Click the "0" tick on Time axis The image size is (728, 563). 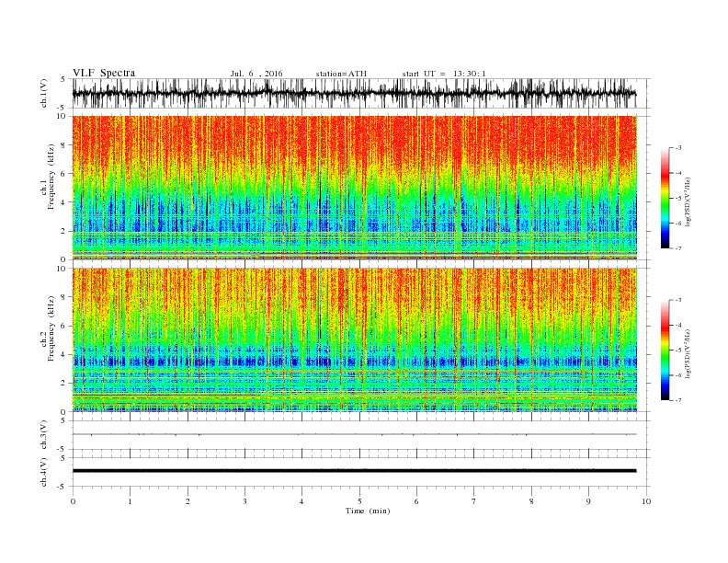point(73,501)
